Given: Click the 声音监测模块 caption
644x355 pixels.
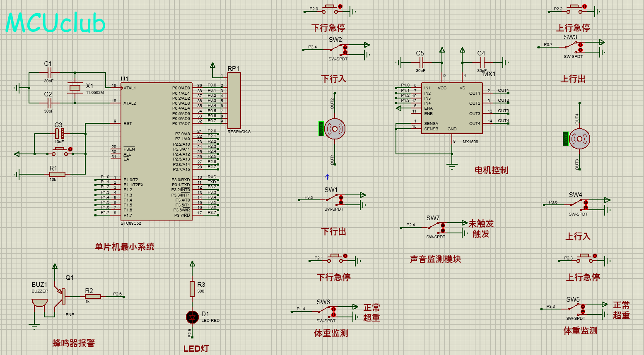Looking at the screenshot, I should coord(435,259).
